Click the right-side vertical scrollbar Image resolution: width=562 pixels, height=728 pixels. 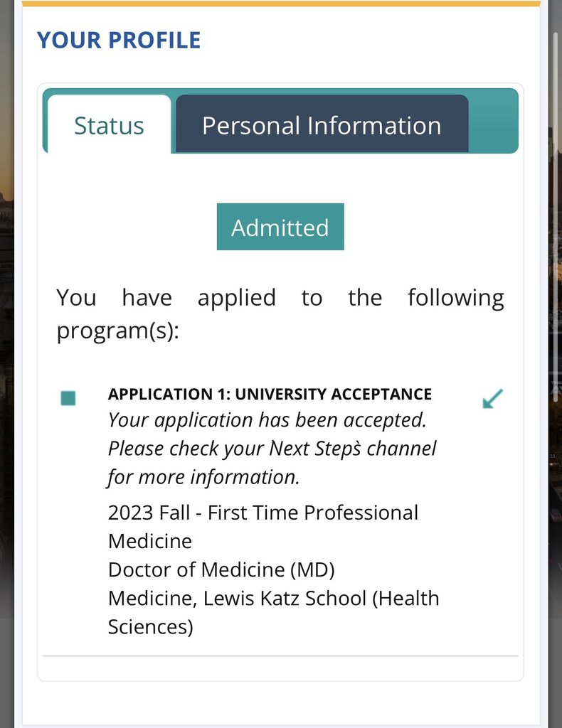pos(556,213)
